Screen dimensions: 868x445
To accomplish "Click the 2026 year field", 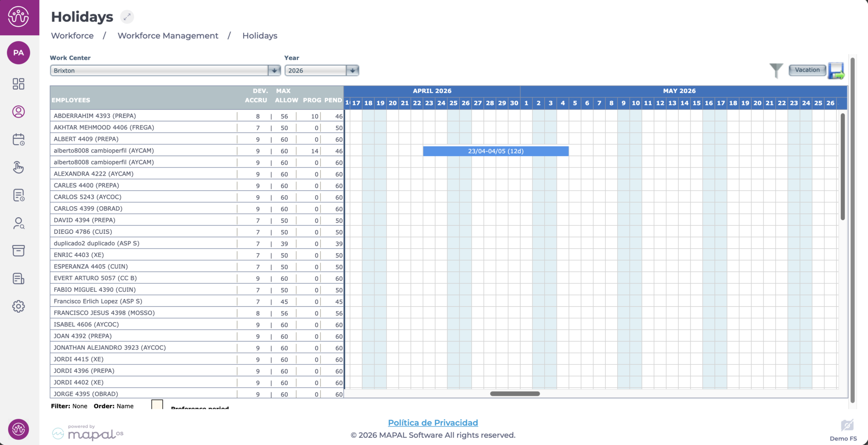I will pyautogui.click(x=316, y=70).
